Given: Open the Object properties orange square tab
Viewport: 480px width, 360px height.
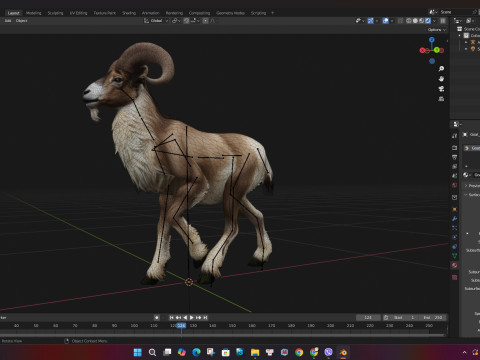Looking at the screenshot, I should 455,209.
